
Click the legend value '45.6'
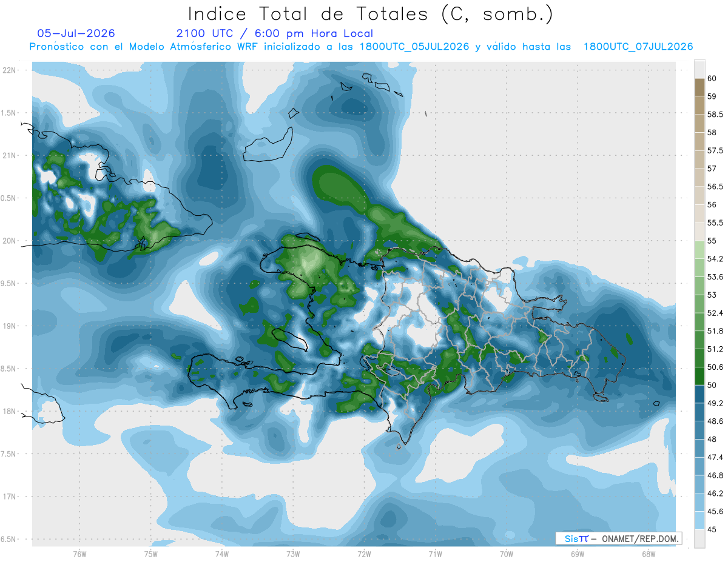(715, 512)
